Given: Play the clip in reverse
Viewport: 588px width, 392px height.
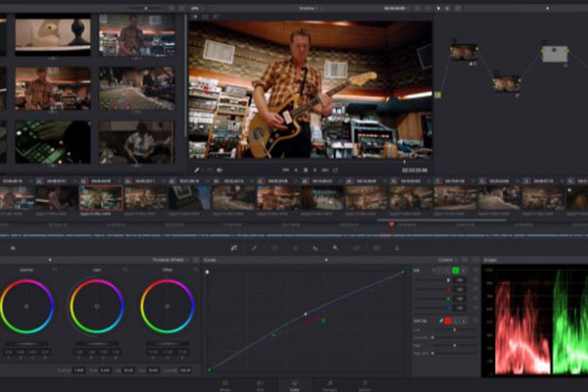Looking at the screenshot, I should (296, 170).
